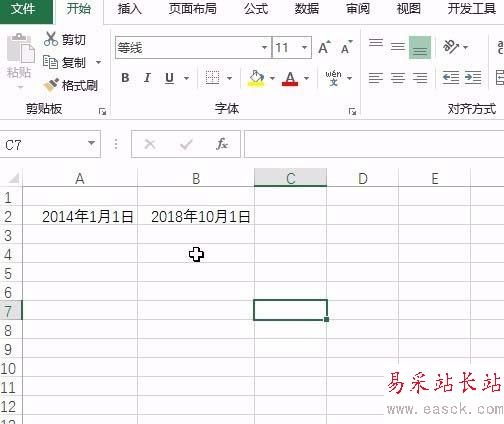Viewport: 504px width, 424px height.
Task: Click the wén phonetic guide icon
Action: click(x=333, y=78)
